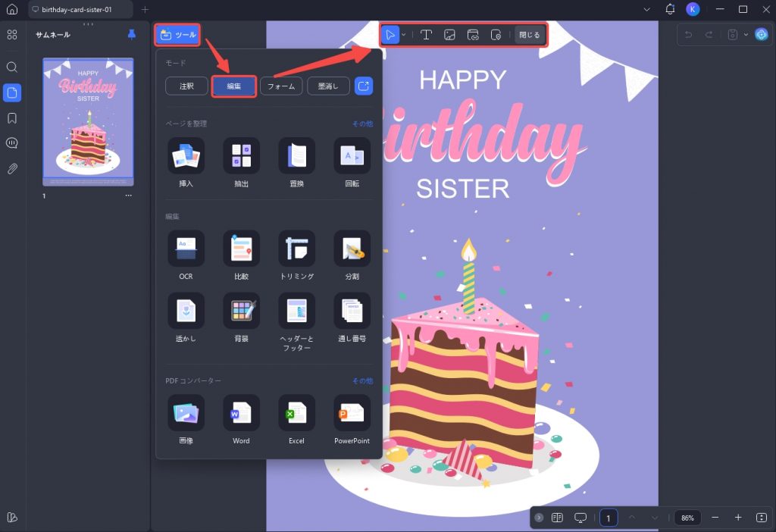This screenshot has width=776, height=532.
Task: Add a new tab with plus icon
Action: (145, 9)
